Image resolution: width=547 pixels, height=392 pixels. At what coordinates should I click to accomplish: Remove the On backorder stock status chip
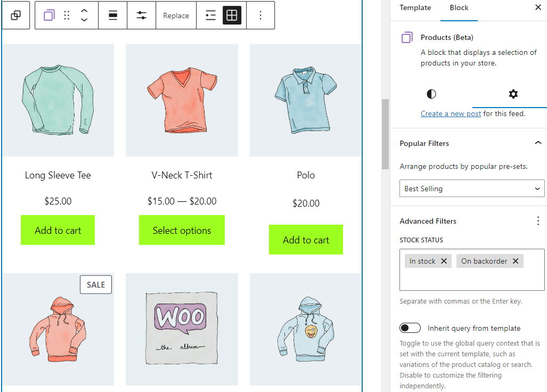[x=515, y=261]
